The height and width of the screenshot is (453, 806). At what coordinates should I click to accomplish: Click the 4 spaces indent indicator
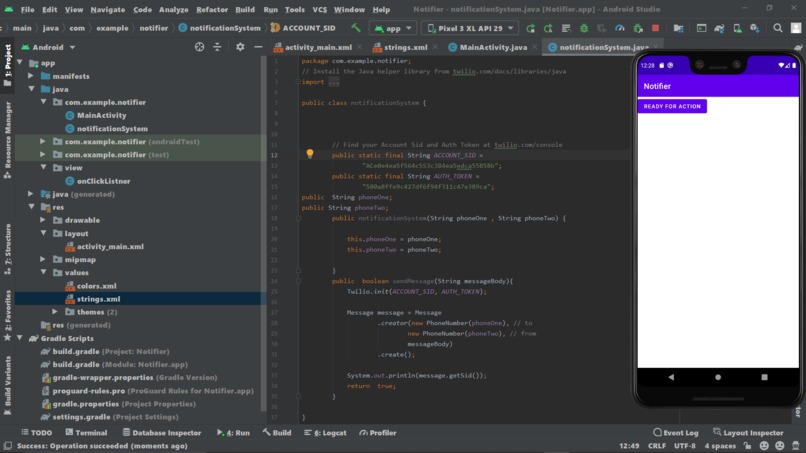720,446
